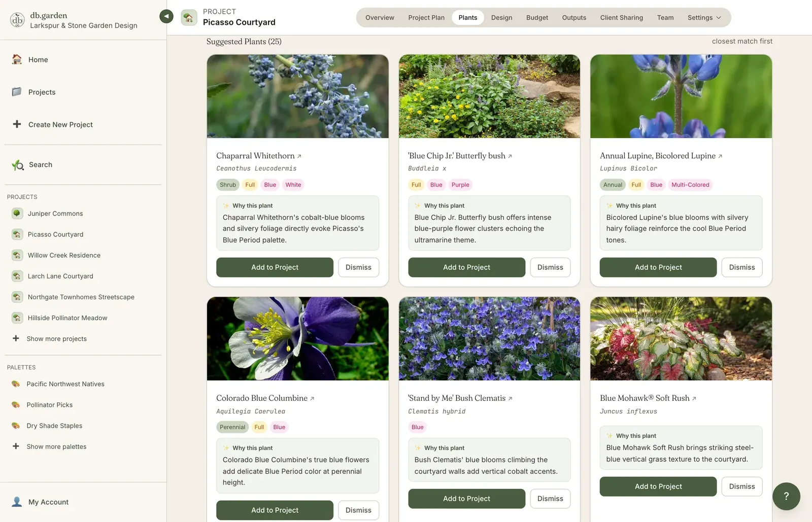Click the Search leaf magnifier icon
This screenshot has height=522, width=812.
pos(18,165)
